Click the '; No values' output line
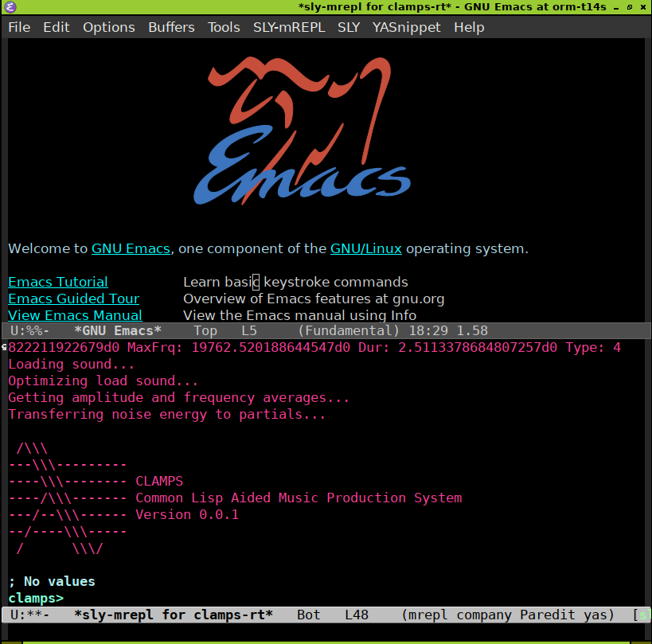The width and height of the screenshot is (652, 644). (52, 582)
